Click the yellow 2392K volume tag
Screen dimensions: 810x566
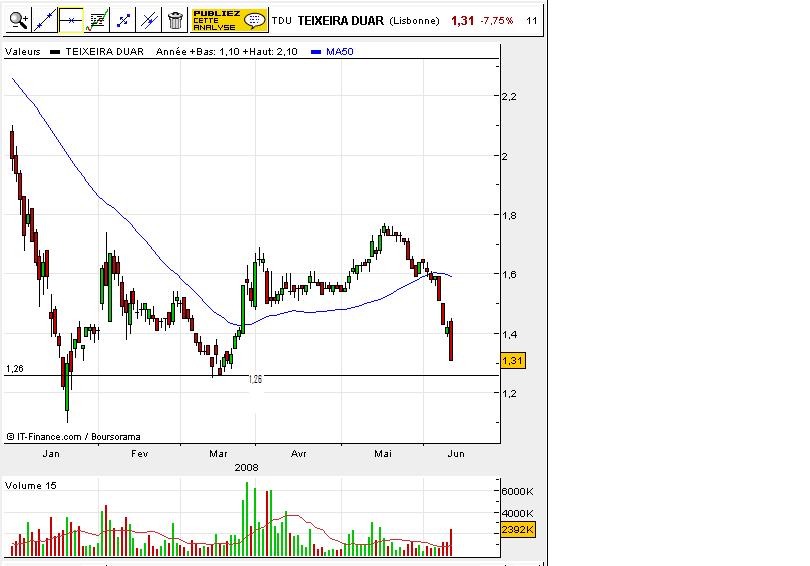coord(518,529)
